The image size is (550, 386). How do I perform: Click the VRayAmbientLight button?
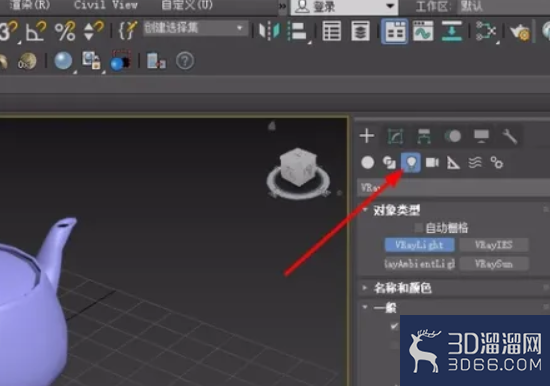click(x=420, y=264)
